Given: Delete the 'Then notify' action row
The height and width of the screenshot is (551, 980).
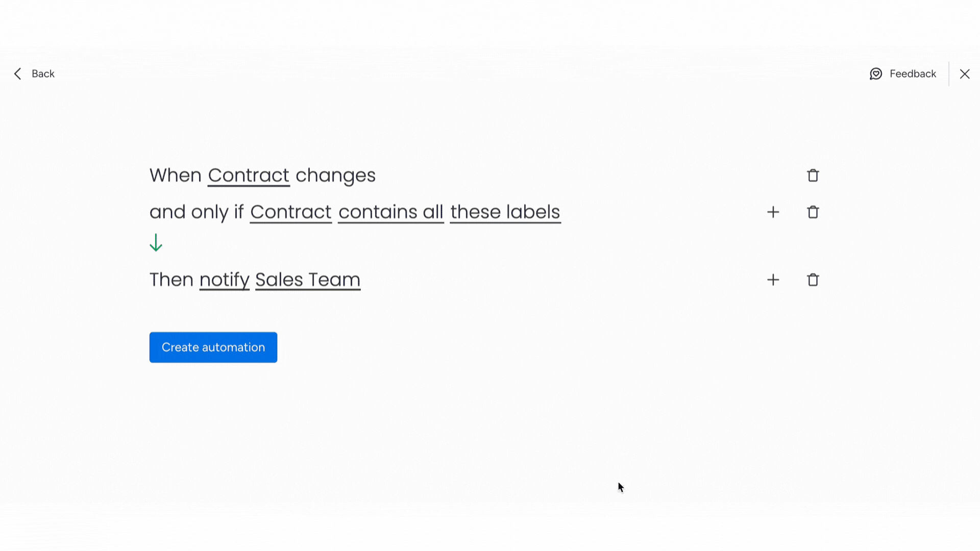Looking at the screenshot, I should pyautogui.click(x=813, y=280).
